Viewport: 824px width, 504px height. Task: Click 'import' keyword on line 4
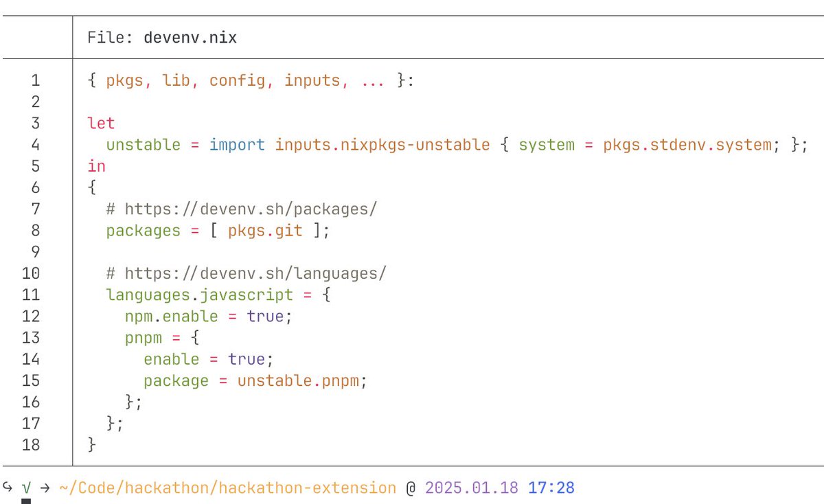coord(237,145)
